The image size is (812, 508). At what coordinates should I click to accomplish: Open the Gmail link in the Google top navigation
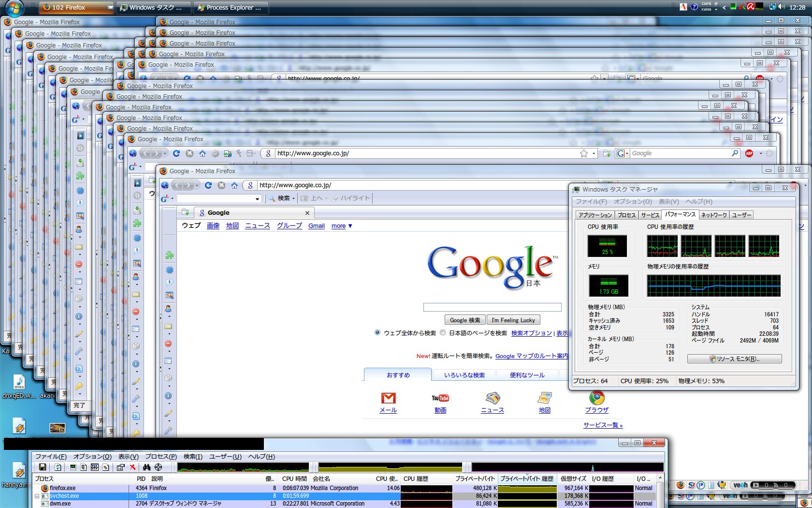coord(317,226)
